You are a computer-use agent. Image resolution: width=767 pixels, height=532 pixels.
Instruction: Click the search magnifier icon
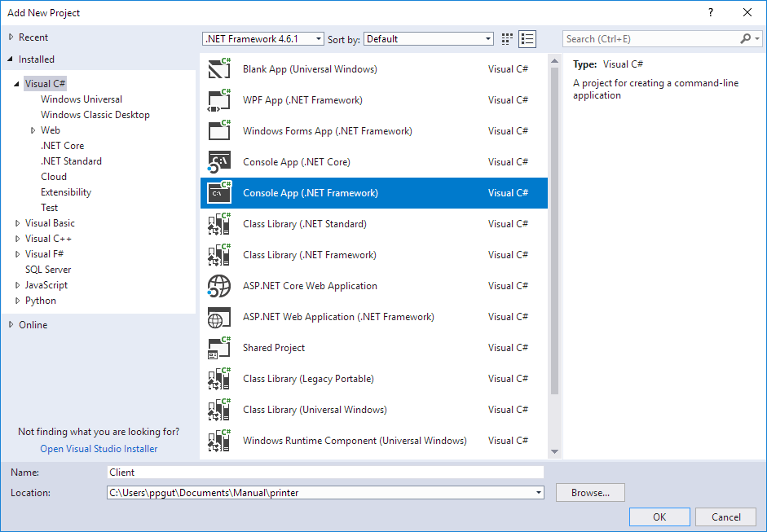(745, 39)
